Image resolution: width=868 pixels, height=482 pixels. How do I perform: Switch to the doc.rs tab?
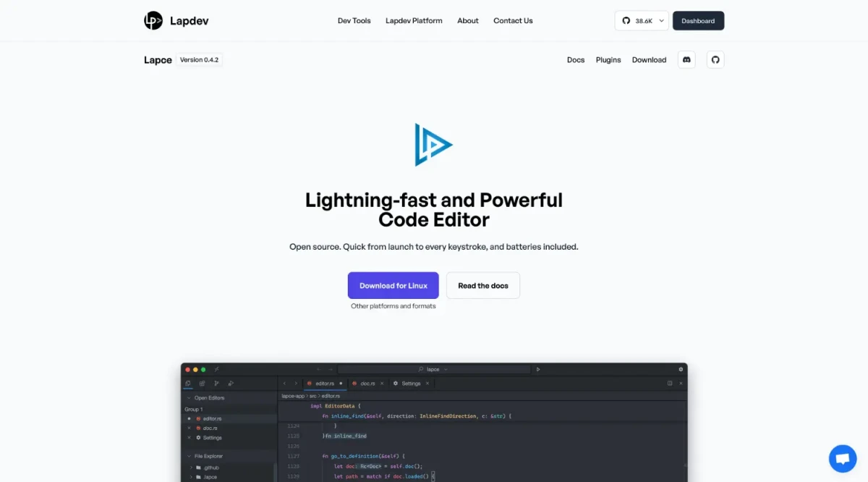pos(367,383)
